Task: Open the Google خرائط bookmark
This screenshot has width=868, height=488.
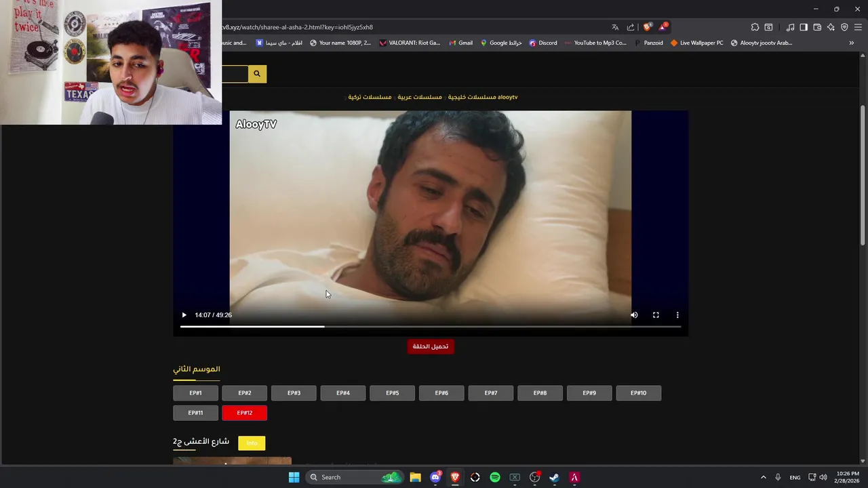Action: pos(501,43)
